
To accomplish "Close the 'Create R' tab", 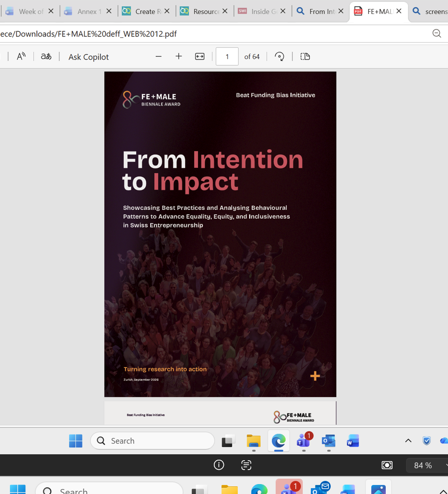I will tap(166, 11).
